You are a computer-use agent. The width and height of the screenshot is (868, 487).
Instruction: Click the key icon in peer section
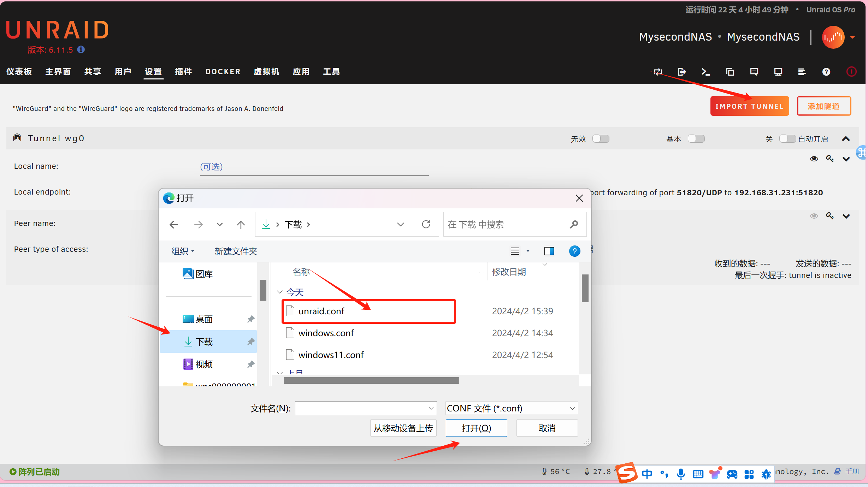coord(830,215)
